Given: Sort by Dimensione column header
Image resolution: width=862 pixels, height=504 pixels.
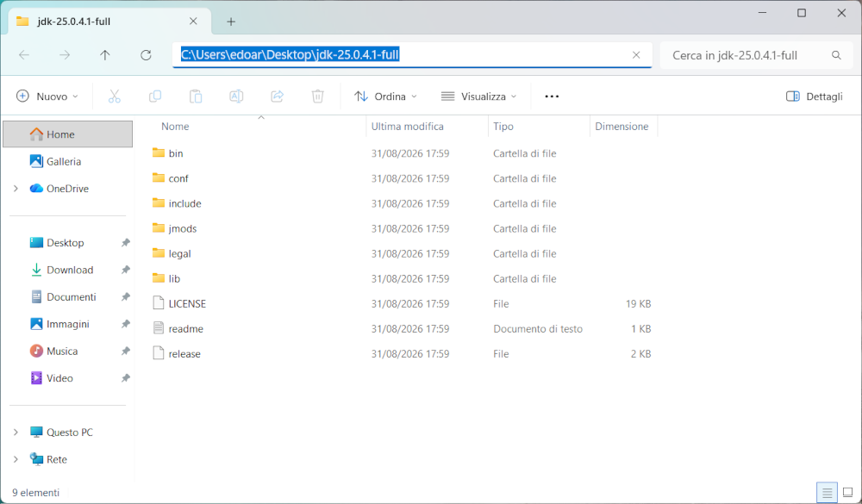Looking at the screenshot, I should 623,127.
